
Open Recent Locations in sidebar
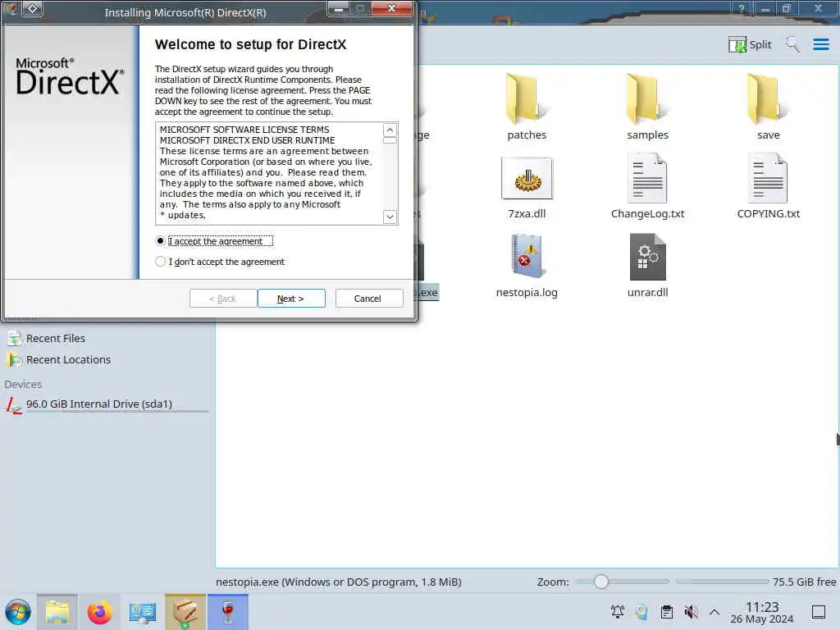tap(58, 360)
